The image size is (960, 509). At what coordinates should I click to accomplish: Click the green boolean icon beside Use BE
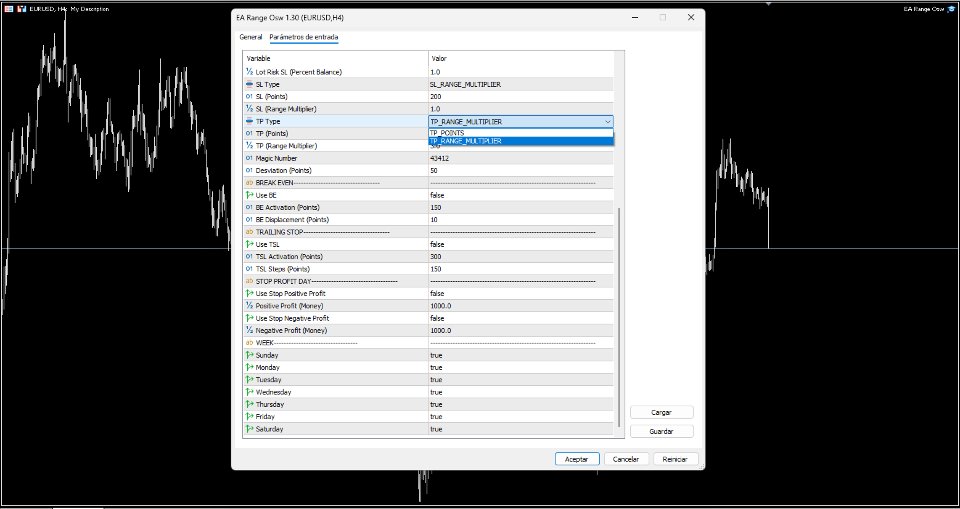(x=249, y=195)
